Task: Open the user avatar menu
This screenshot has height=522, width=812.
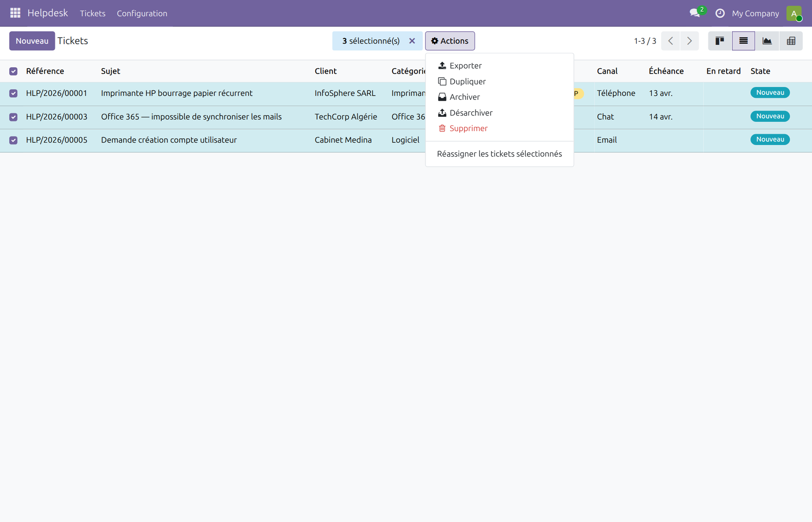Action: coord(795,13)
